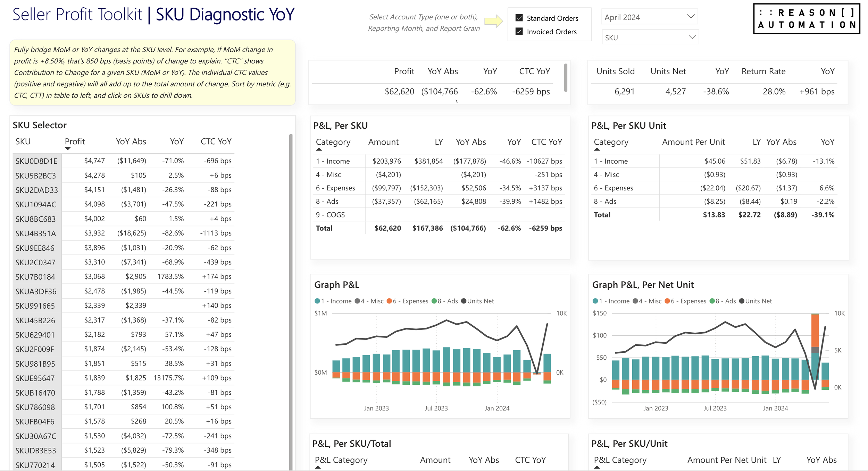Uncheck the Standard Orders checkbox
Screen dimensions: 868x471
(519, 18)
